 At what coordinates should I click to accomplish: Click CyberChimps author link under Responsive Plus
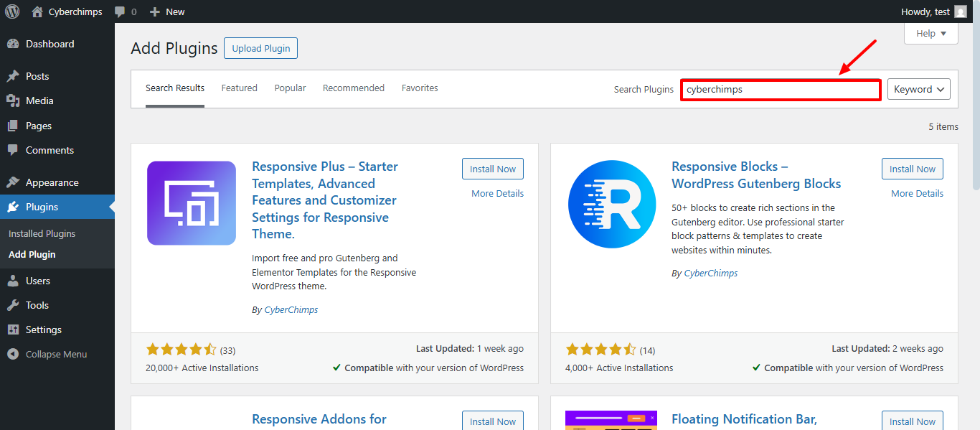tap(291, 310)
